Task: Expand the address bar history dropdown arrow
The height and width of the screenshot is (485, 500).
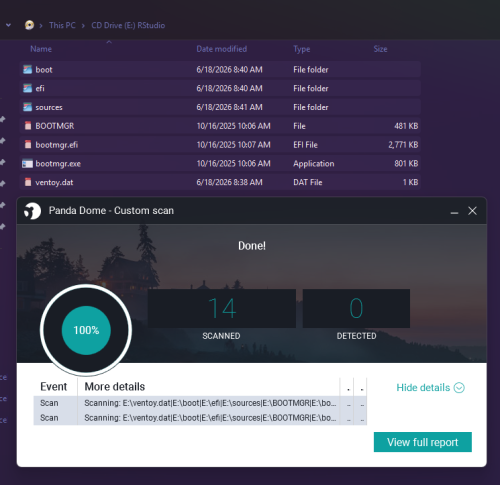Action: 8,25
